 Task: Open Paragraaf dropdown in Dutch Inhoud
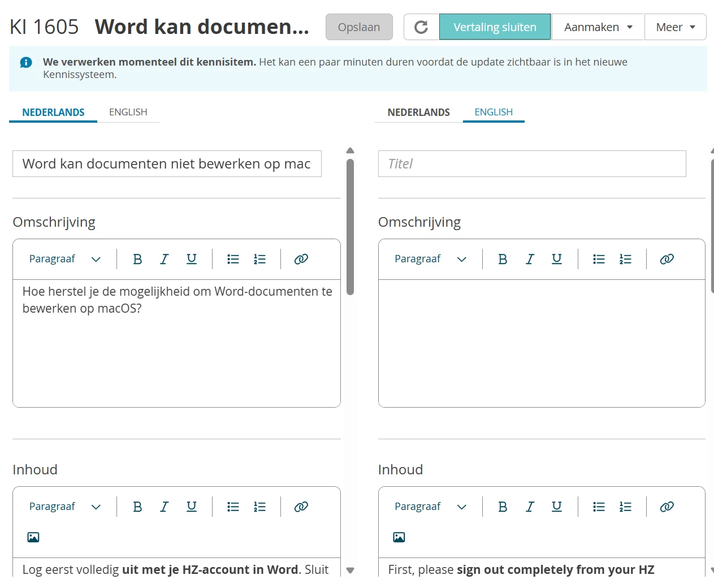(65, 507)
